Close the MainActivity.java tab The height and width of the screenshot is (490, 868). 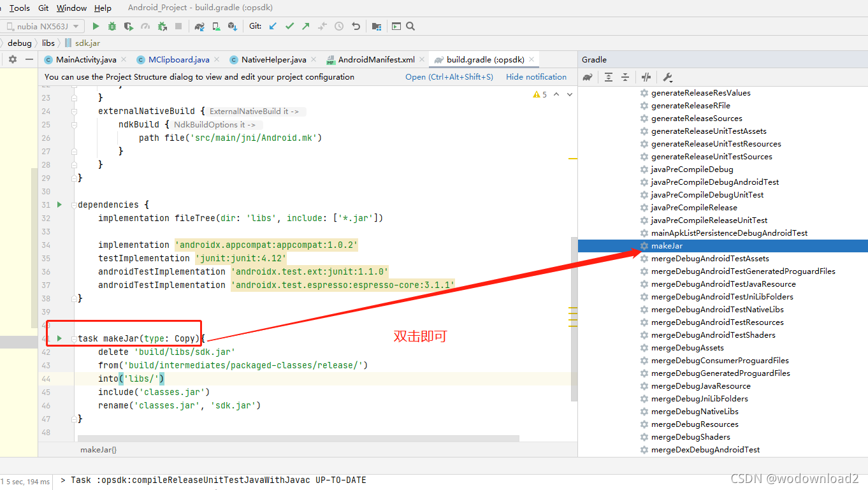[x=123, y=59]
